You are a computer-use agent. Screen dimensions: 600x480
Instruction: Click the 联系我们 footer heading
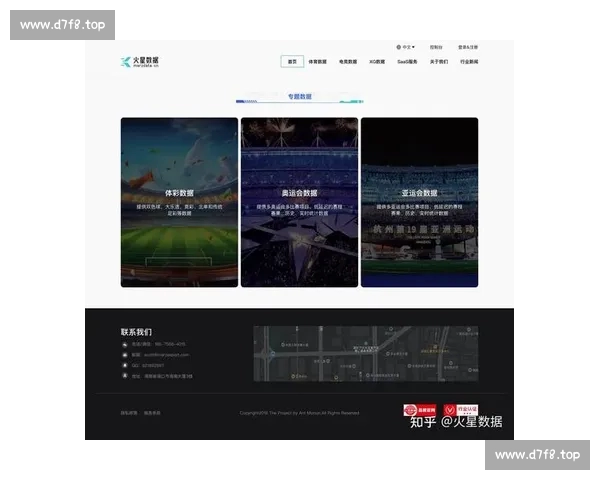(136, 332)
